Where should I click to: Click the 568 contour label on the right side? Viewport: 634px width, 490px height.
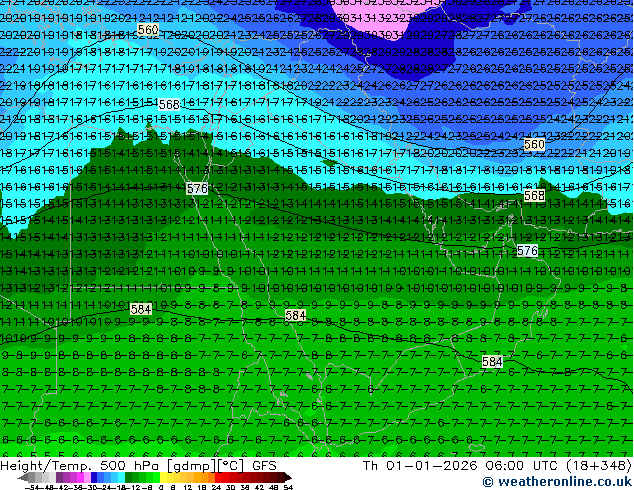pyautogui.click(x=534, y=196)
